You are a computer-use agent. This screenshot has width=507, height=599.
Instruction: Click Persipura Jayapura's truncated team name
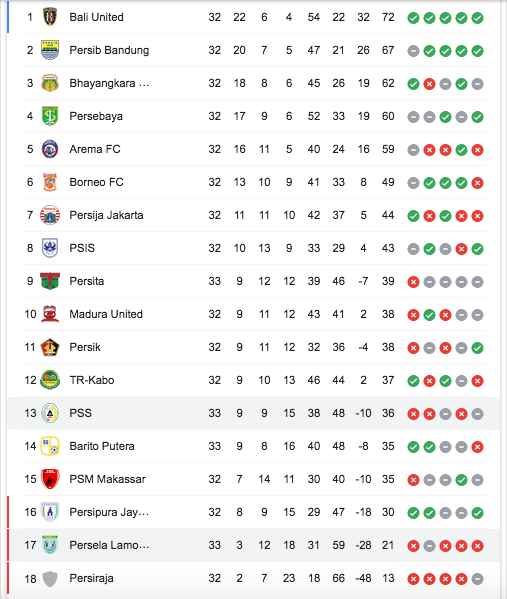click(109, 512)
